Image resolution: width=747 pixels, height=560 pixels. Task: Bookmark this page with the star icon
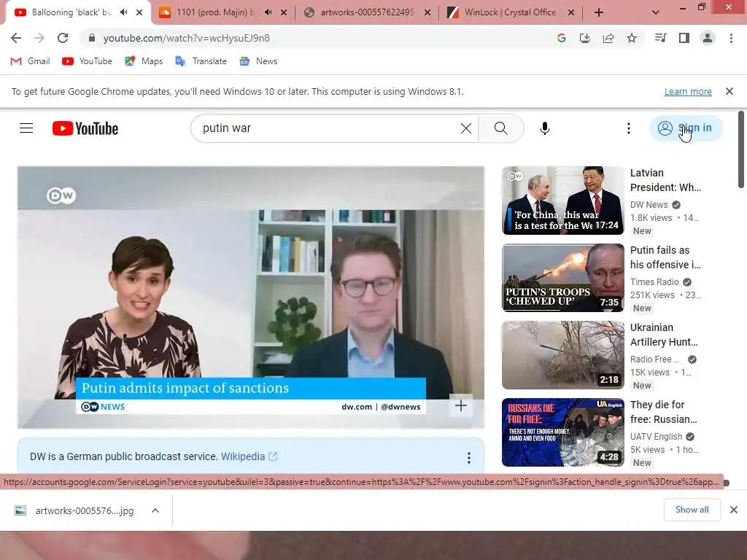click(x=632, y=38)
